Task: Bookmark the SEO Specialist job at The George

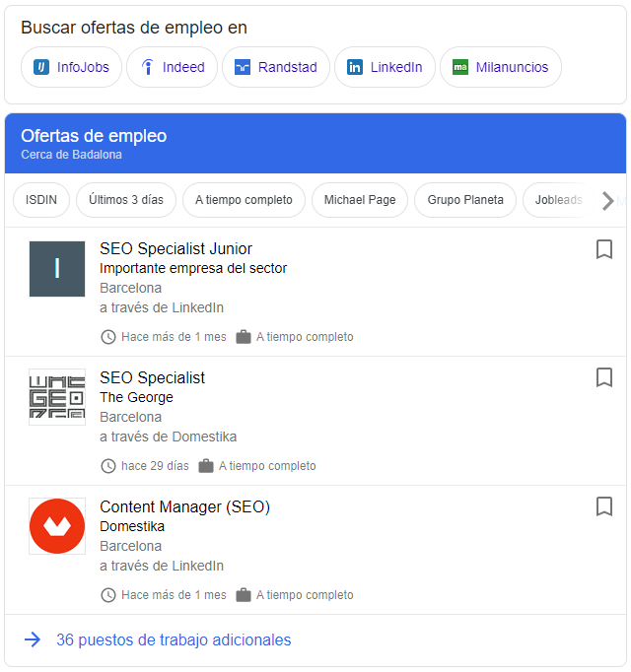Action: [604, 377]
